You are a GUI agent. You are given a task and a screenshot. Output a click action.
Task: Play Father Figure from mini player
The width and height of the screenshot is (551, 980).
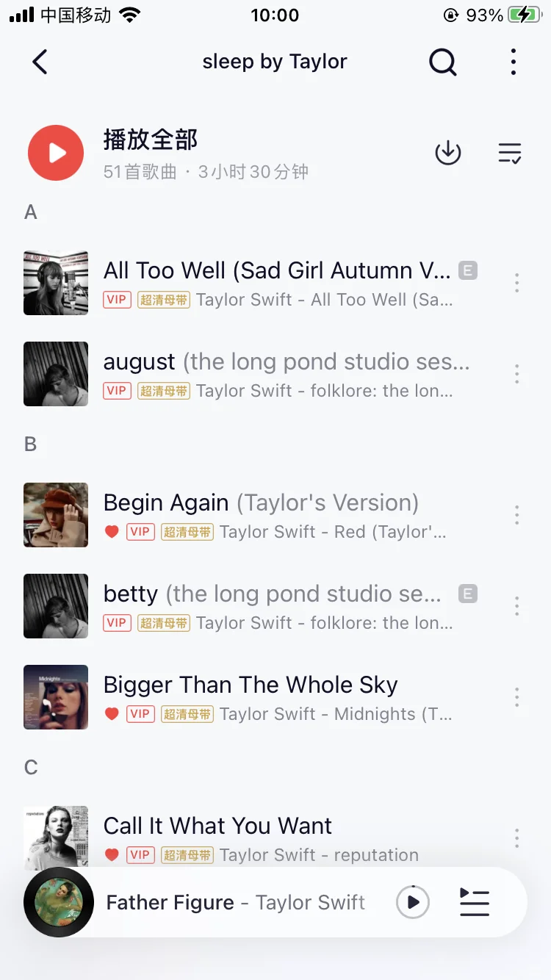pyautogui.click(x=412, y=902)
